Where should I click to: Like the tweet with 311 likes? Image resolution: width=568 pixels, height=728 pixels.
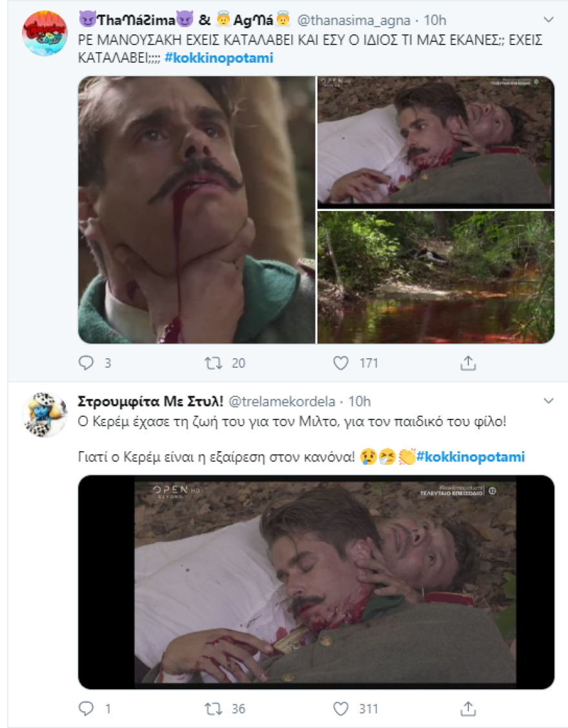pos(341,709)
